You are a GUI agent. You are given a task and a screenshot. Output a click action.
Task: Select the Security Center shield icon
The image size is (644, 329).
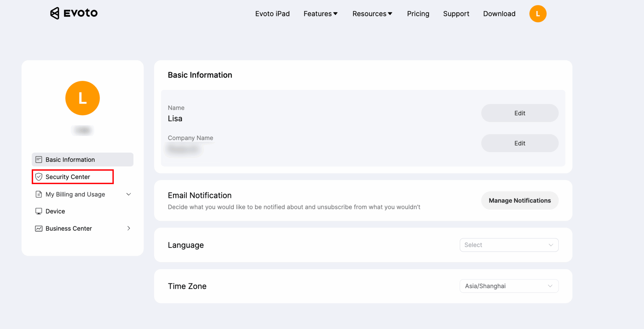(x=39, y=177)
